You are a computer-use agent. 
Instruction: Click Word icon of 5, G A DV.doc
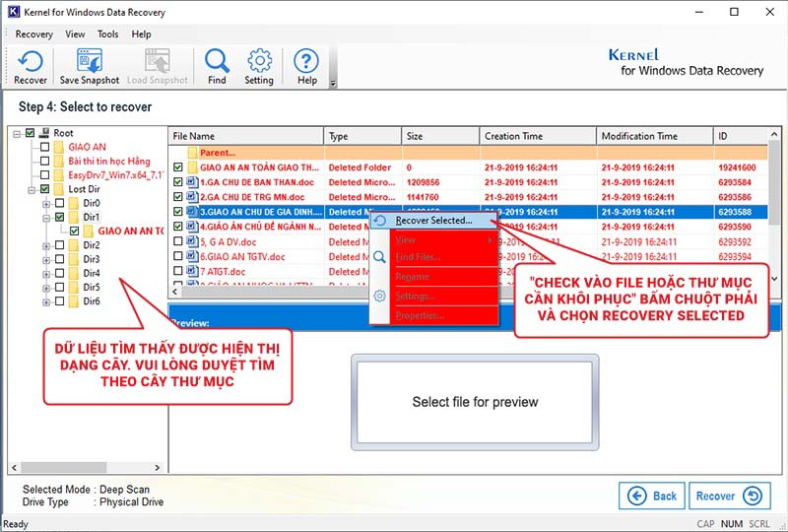click(192, 241)
